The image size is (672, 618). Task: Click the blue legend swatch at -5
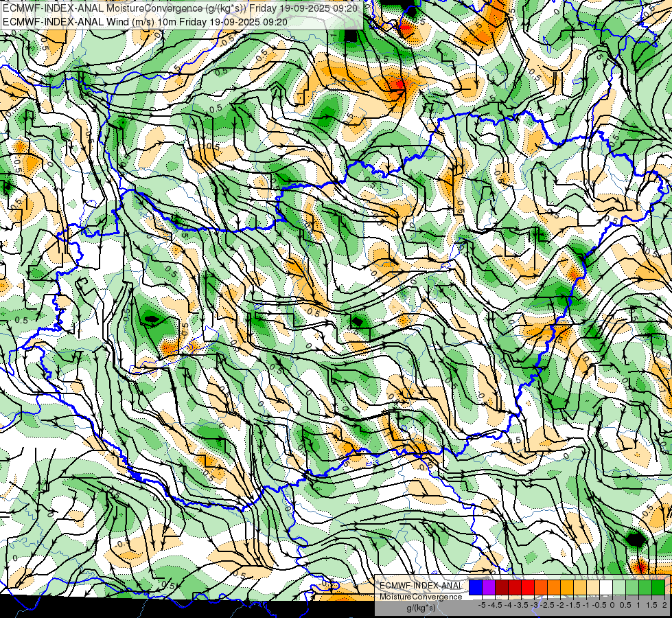click(x=476, y=587)
